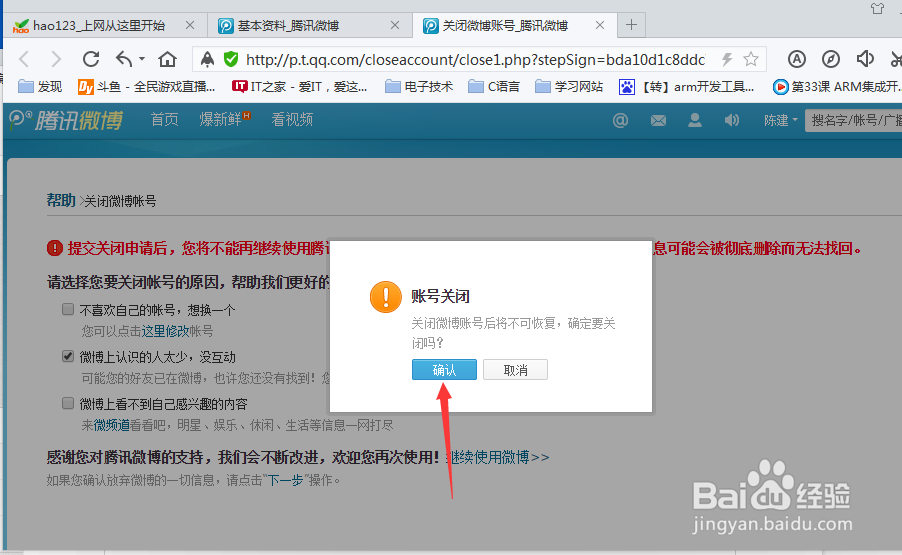Viewport: 902px width, 555px height.
Task: Click the 微频道 link
Action: pos(112,425)
